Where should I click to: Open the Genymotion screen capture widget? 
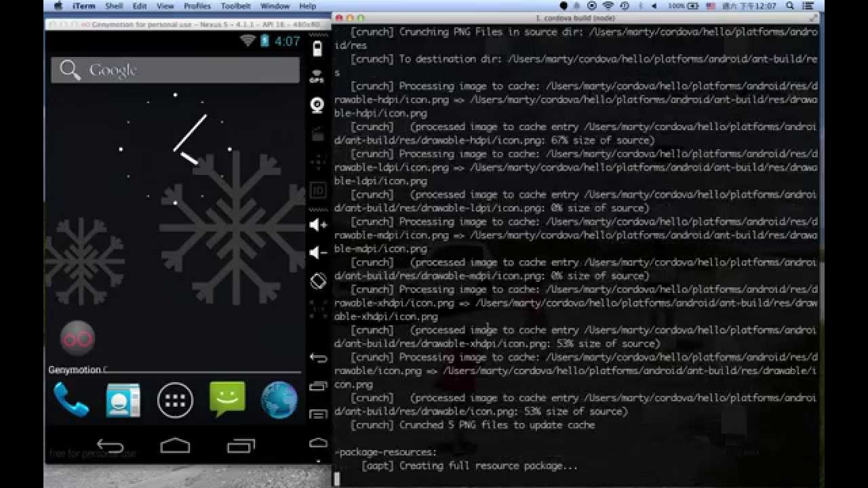tap(317, 134)
